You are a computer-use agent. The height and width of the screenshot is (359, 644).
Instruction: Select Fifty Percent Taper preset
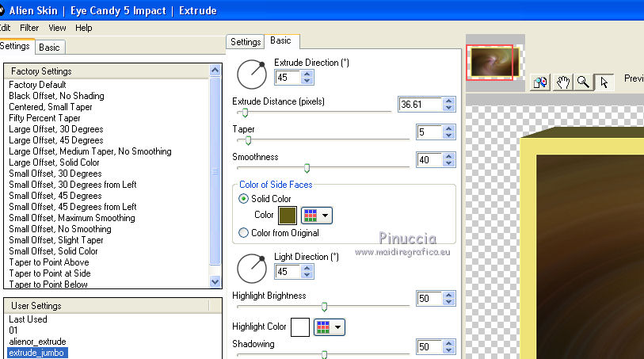[x=45, y=118]
